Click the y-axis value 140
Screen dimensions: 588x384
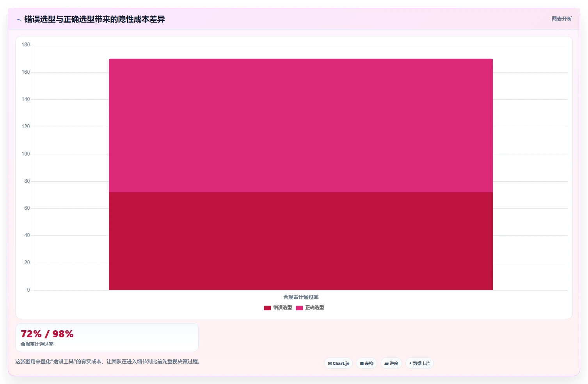tap(26, 99)
